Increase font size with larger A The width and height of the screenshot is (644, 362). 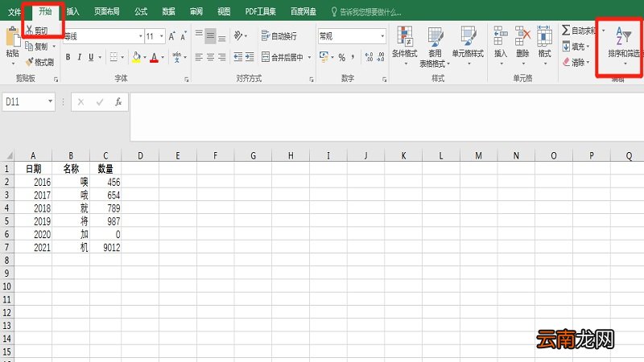pyautogui.click(x=171, y=36)
